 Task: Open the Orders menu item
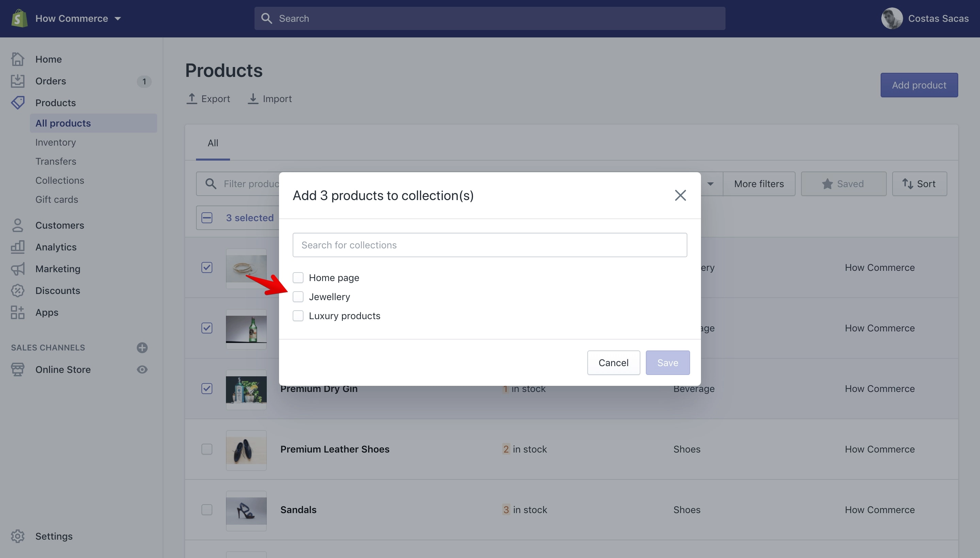click(51, 81)
